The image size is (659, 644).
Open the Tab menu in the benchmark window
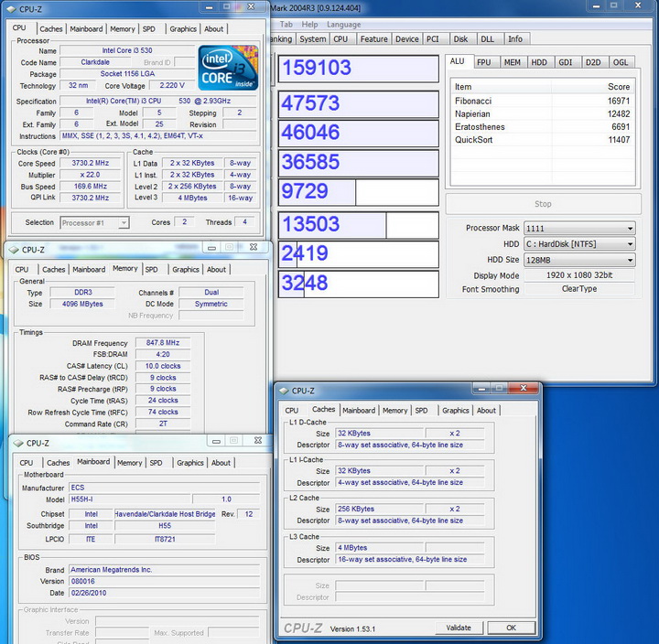286,25
